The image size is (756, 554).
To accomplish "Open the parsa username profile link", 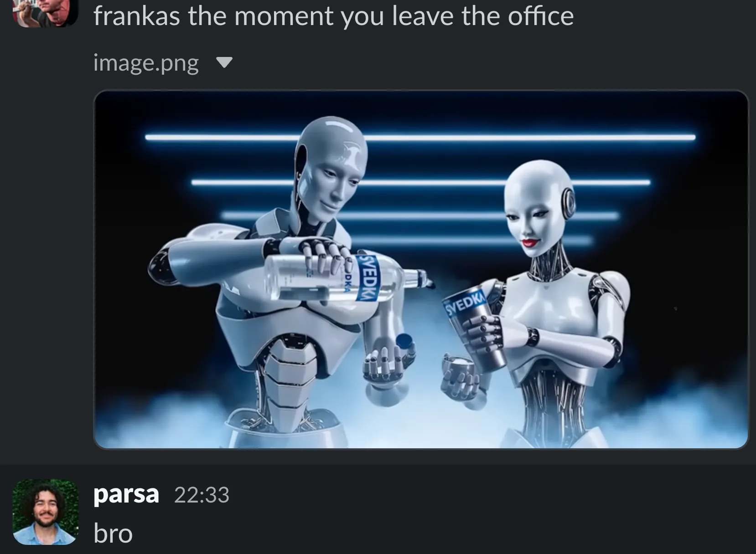I will click(x=126, y=494).
